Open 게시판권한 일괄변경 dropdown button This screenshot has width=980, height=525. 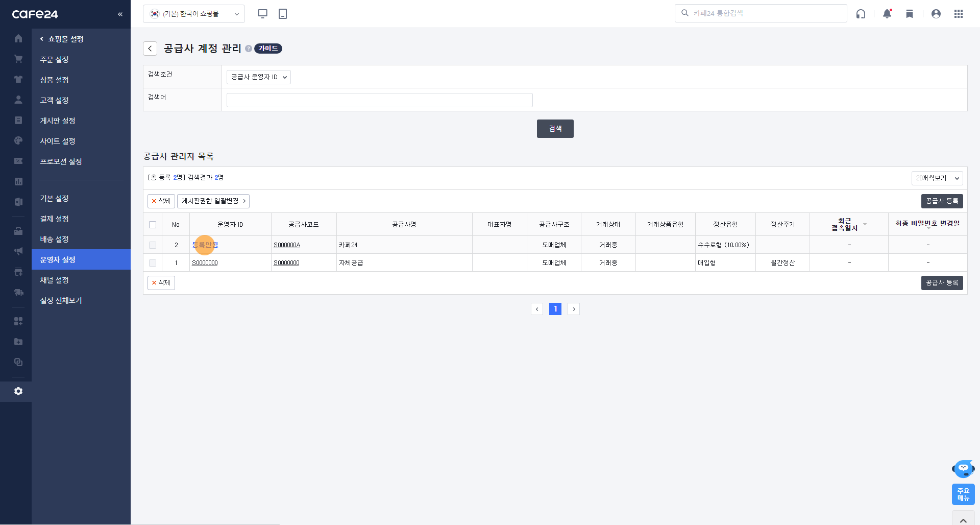point(213,201)
